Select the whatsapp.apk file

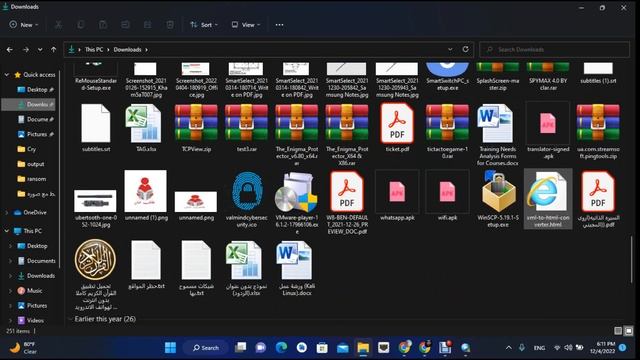pyautogui.click(x=397, y=196)
